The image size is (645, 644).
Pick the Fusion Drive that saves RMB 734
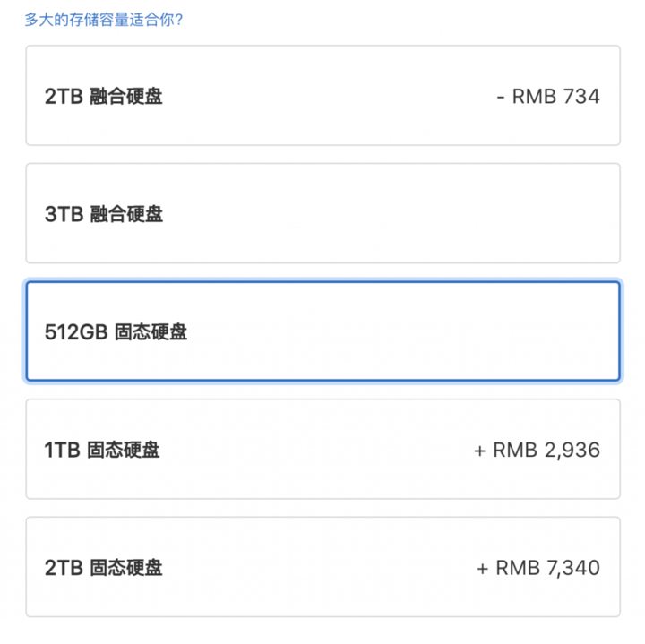click(x=322, y=96)
